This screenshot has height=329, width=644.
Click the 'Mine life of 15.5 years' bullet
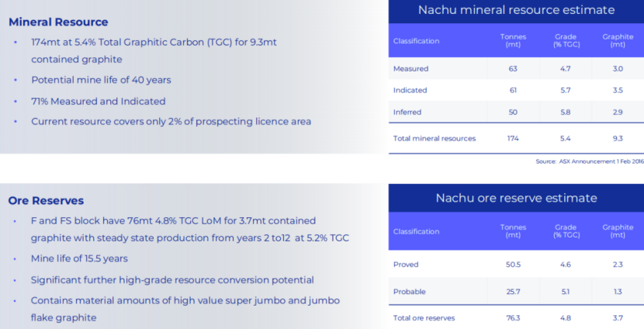coord(79,258)
